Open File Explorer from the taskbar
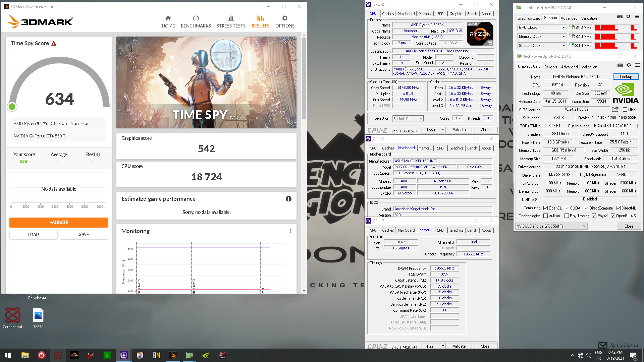 coord(25,355)
